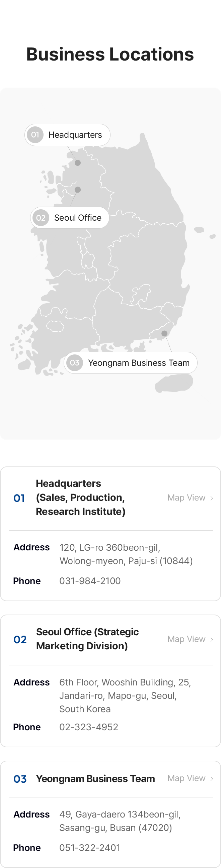Image resolution: width=221 pixels, height=868 pixels.
Task: Click the Yeongnam Business Team map label
Action: tap(131, 362)
